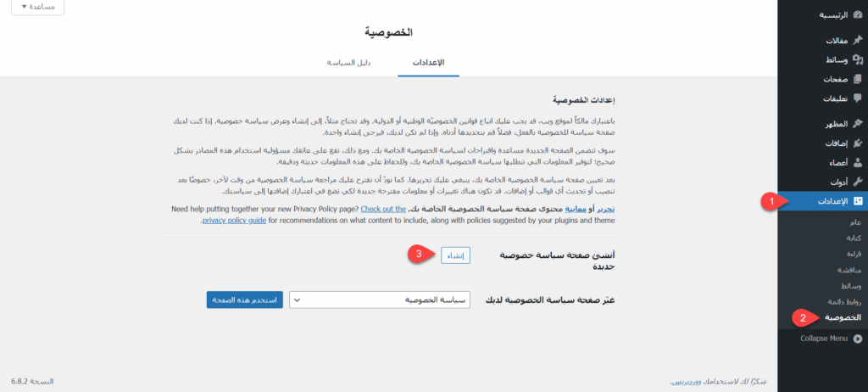Screen dimensions: 868x392
Task: Expand the مساعدة help dropdown
Action: (37, 7)
